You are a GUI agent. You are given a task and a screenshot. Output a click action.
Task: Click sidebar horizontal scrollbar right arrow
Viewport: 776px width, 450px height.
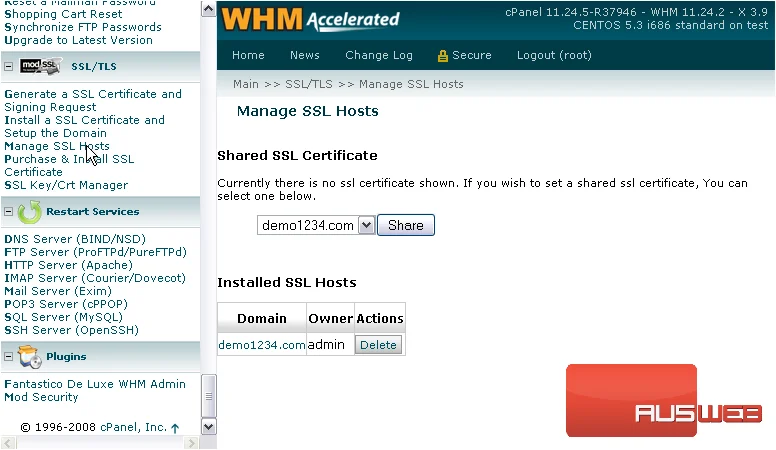pos(192,443)
